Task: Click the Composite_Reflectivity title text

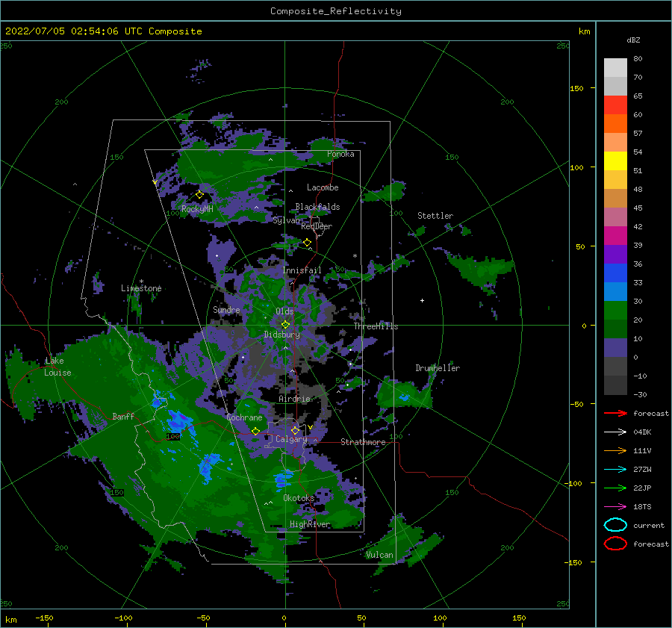Action: coord(336,11)
